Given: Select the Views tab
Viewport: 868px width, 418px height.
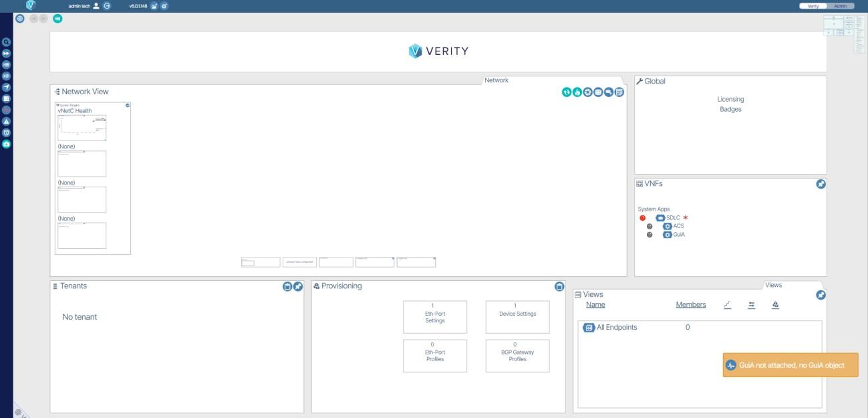Looking at the screenshot, I should point(773,285).
